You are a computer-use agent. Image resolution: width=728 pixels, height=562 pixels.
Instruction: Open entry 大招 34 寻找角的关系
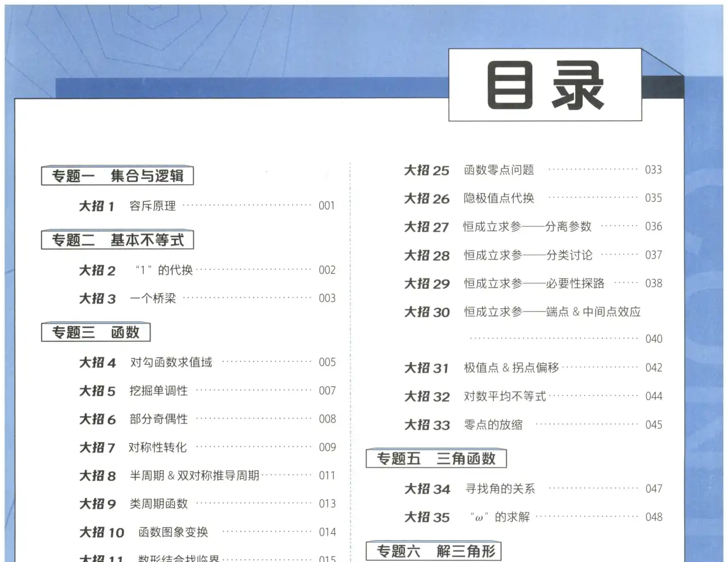tap(533, 489)
